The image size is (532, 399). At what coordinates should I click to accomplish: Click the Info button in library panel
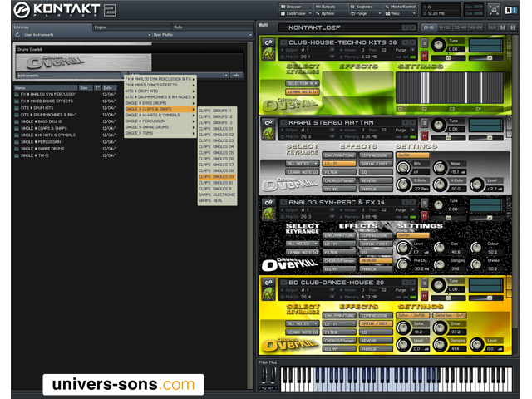236,76
